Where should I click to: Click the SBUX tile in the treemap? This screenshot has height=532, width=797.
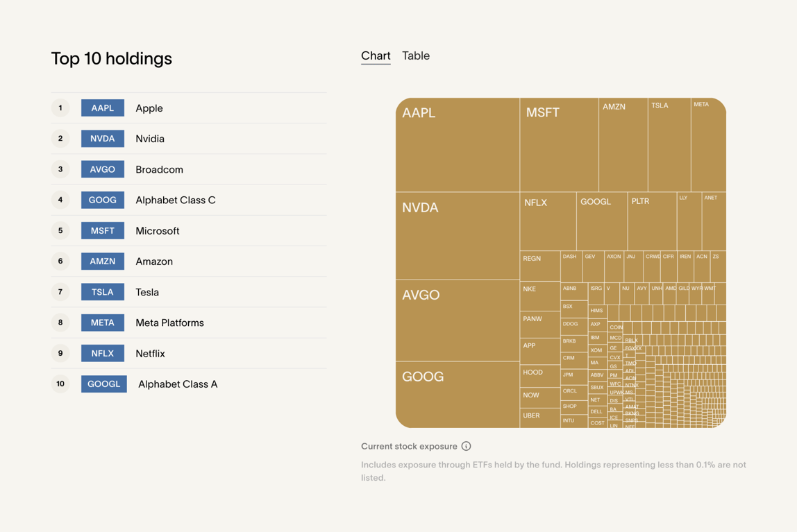[598, 388]
